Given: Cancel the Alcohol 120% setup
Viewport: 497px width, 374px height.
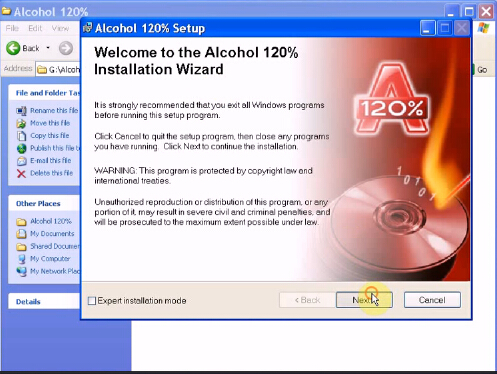Looking at the screenshot, I should pyautogui.click(x=432, y=300).
